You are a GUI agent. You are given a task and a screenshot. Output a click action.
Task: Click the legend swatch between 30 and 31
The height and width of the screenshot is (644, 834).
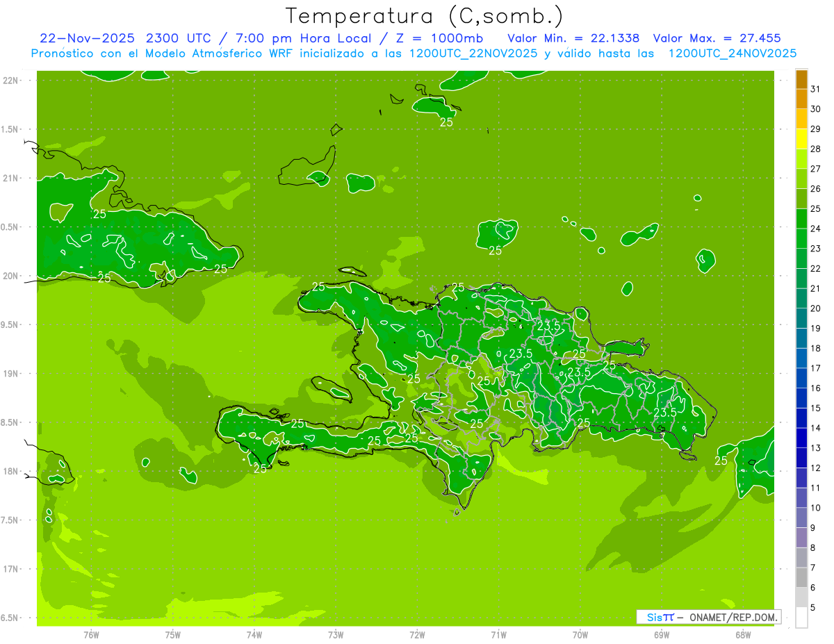801,99
